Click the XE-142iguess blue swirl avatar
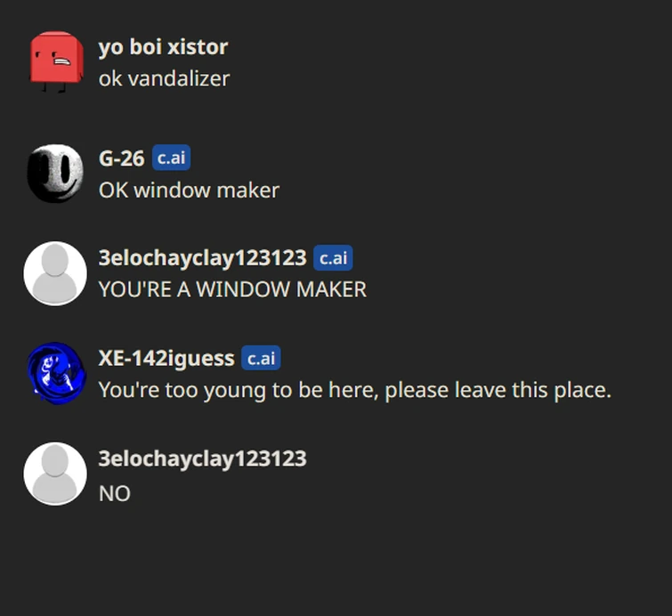The width and height of the screenshot is (672, 616). pyautogui.click(x=56, y=373)
